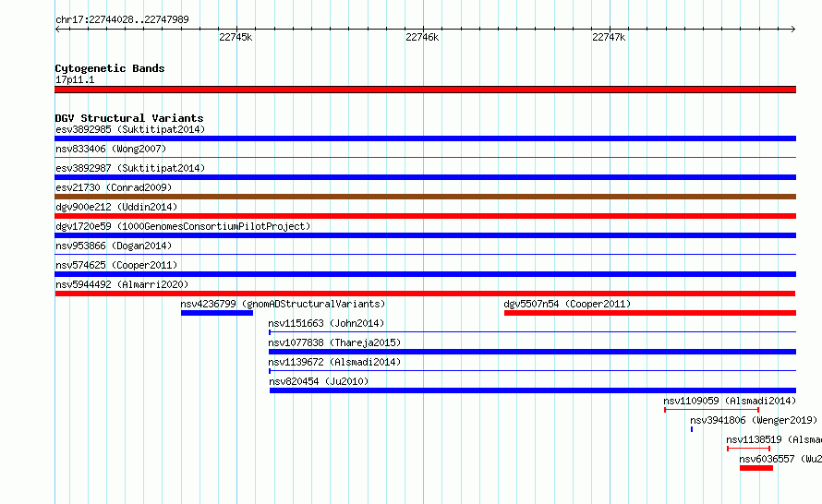Viewport: 822px width, 504px height.
Task: Click the nsv820454 (Ju2010) label
Action: tap(319, 381)
